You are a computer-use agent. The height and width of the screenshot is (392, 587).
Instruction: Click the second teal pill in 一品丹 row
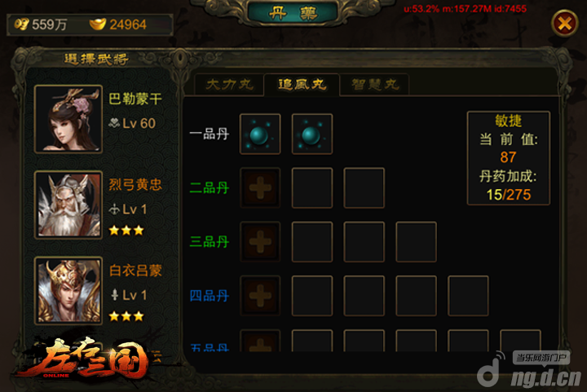(x=311, y=134)
